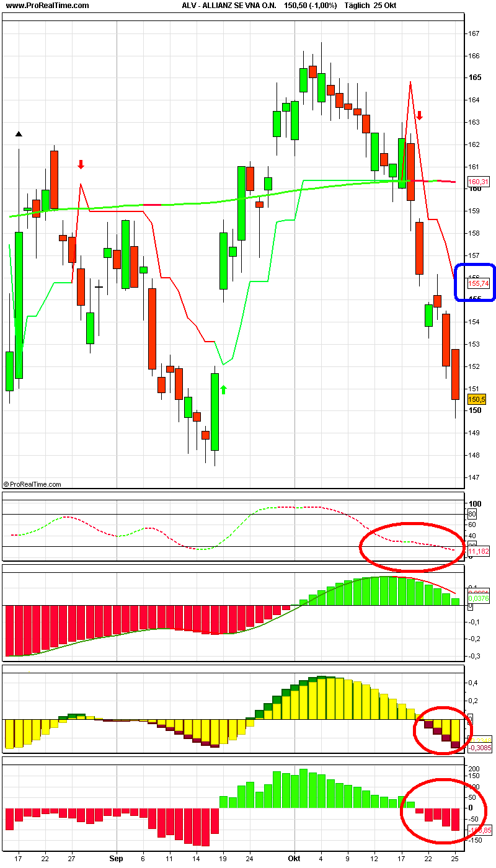This screenshot has height=868, width=496.
Task: Click the 163 price axis label
Action: [474, 122]
